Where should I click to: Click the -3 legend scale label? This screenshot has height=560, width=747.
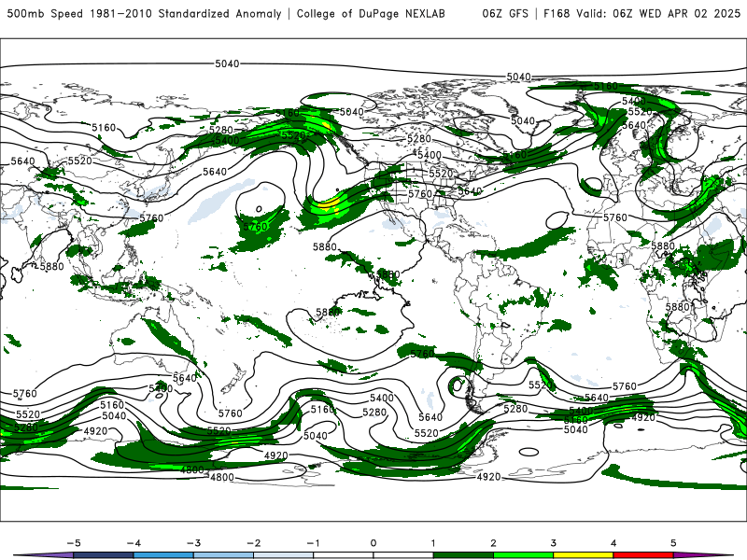193,543
